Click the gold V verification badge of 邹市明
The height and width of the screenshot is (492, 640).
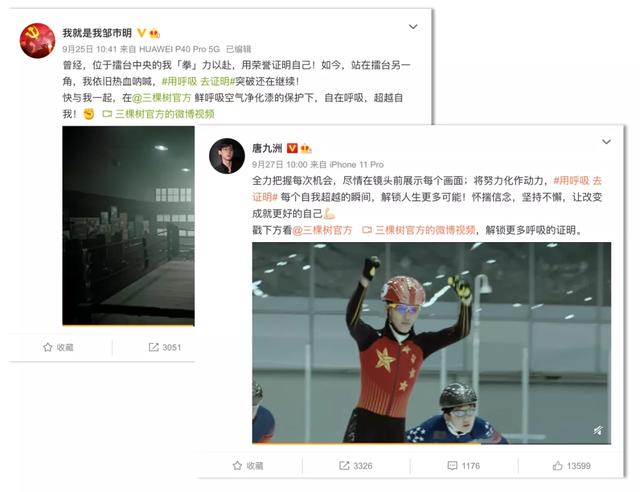[x=141, y=33]
